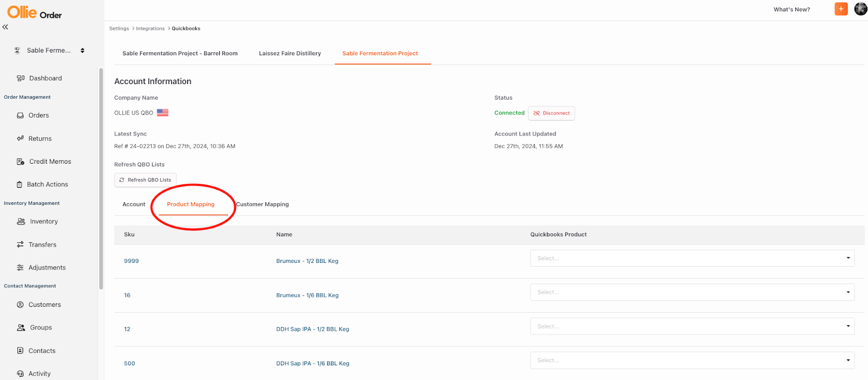Click the Returns arrow icon
This screenshot has width=868, height=380.
20,138
